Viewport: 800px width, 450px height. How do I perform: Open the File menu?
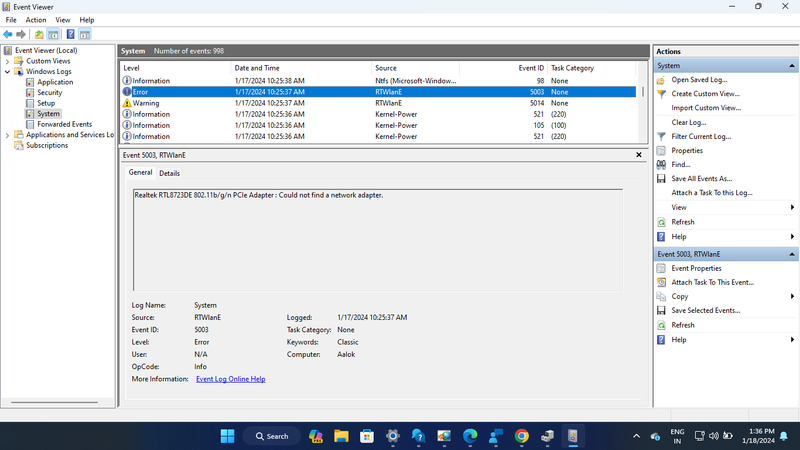pyautogui.click(x=11, y=20)
